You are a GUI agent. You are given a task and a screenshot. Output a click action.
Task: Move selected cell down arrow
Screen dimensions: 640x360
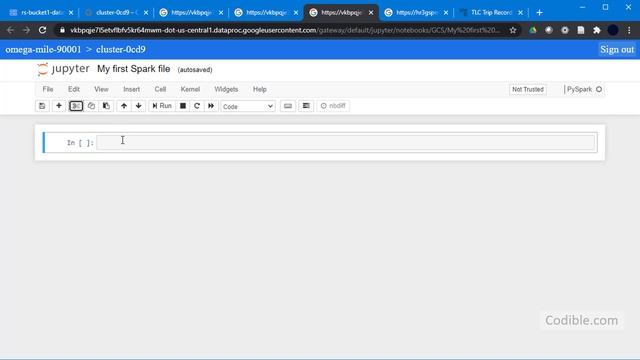(x=139, y=106)
